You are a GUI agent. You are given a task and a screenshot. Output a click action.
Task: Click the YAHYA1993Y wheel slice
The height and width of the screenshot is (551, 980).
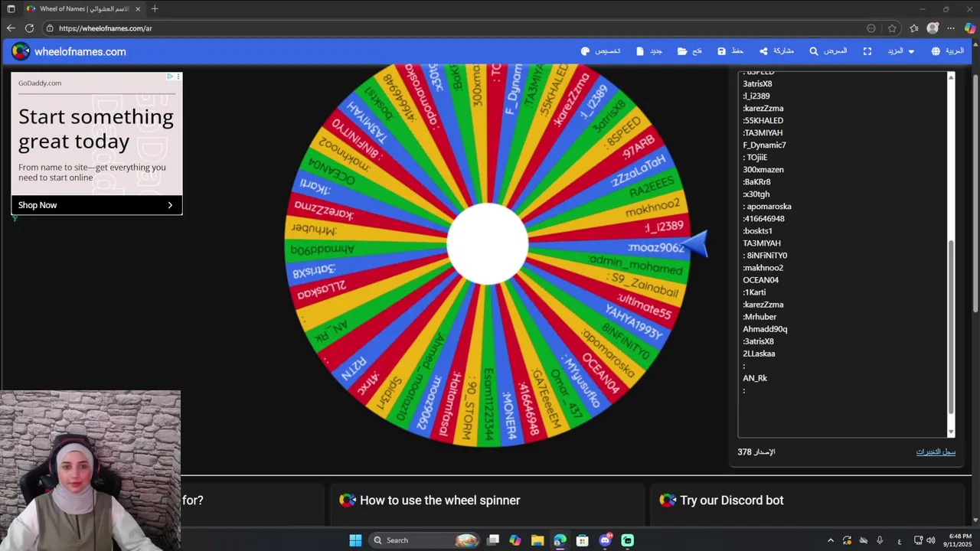pyautogui.click(x=633, y=321)
